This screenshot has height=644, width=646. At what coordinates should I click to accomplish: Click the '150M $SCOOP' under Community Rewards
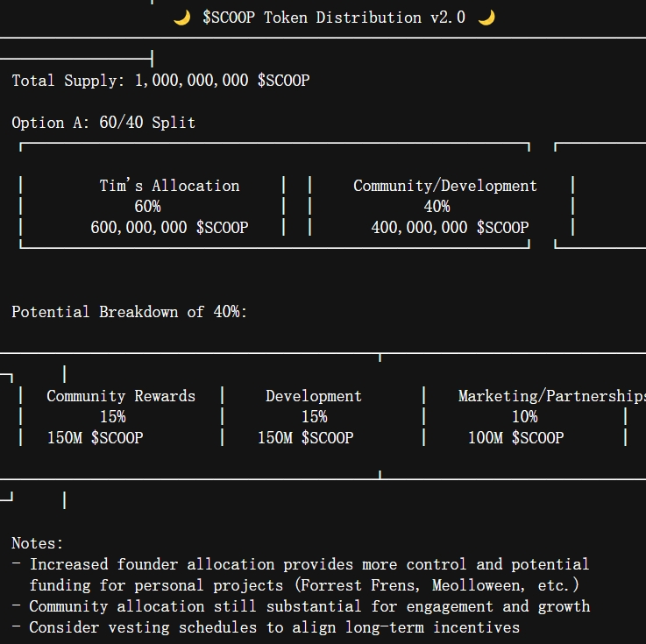point(96,438)
